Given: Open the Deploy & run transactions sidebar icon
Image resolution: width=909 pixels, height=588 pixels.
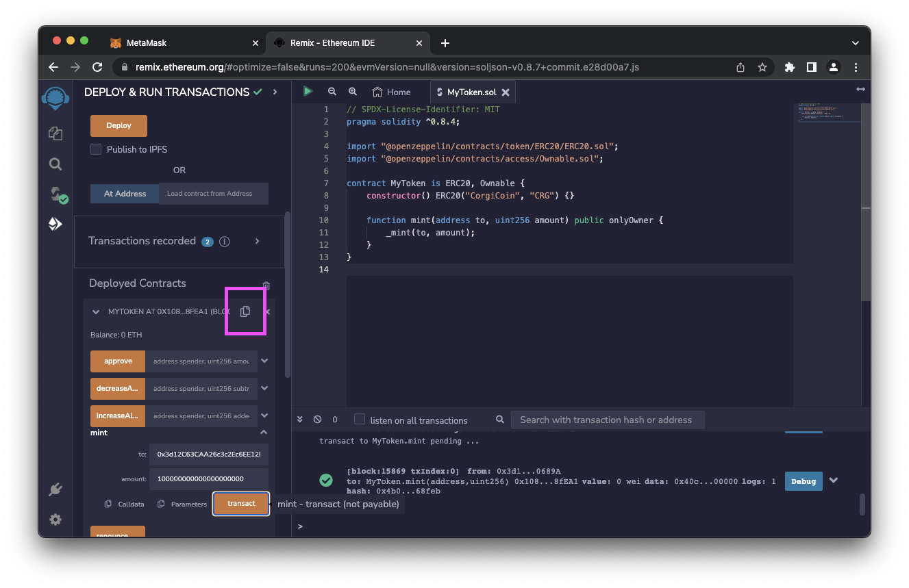Looking at the screenshot, I should tap(55, 224).
